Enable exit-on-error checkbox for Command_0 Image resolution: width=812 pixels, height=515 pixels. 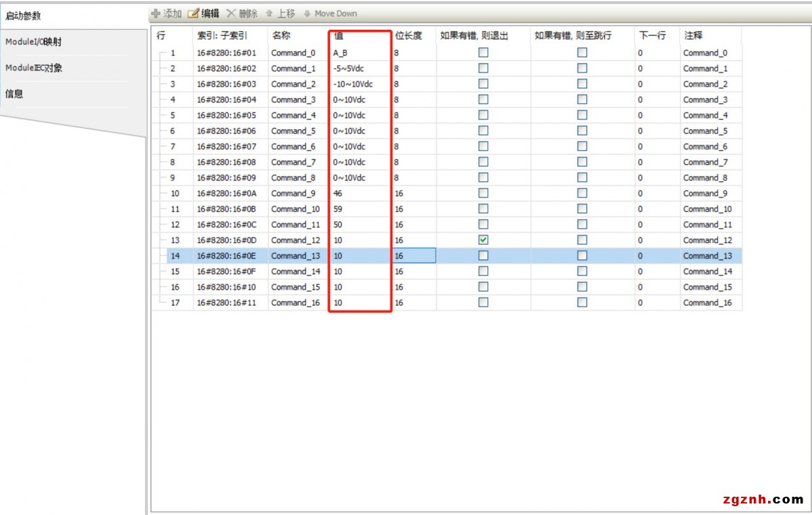point(483,53)
